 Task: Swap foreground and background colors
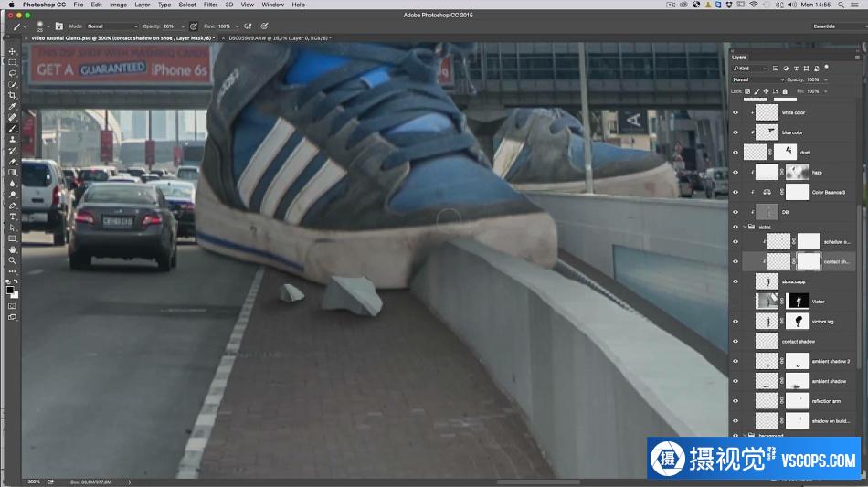pyautogui.click(x=16, y=281)
